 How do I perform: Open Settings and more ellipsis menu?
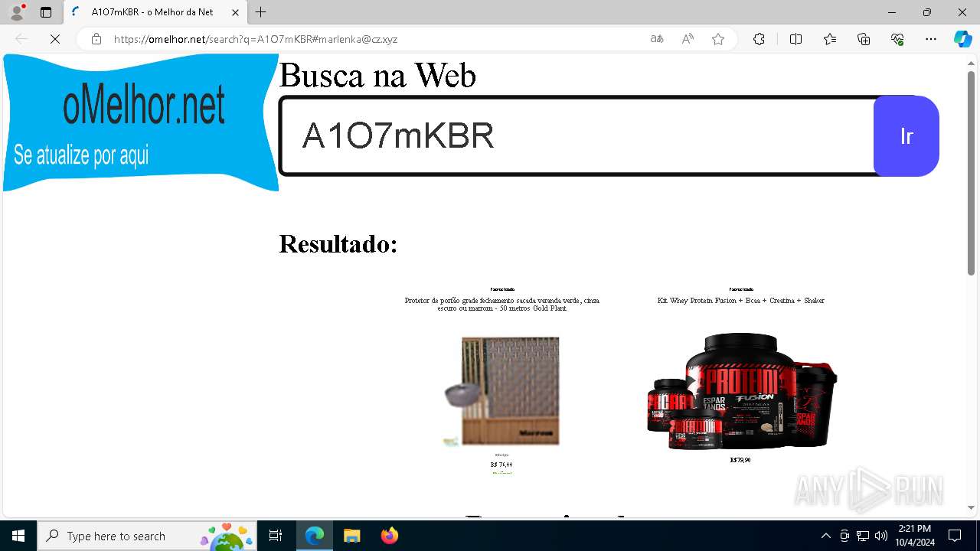click(x=931, y=39)
